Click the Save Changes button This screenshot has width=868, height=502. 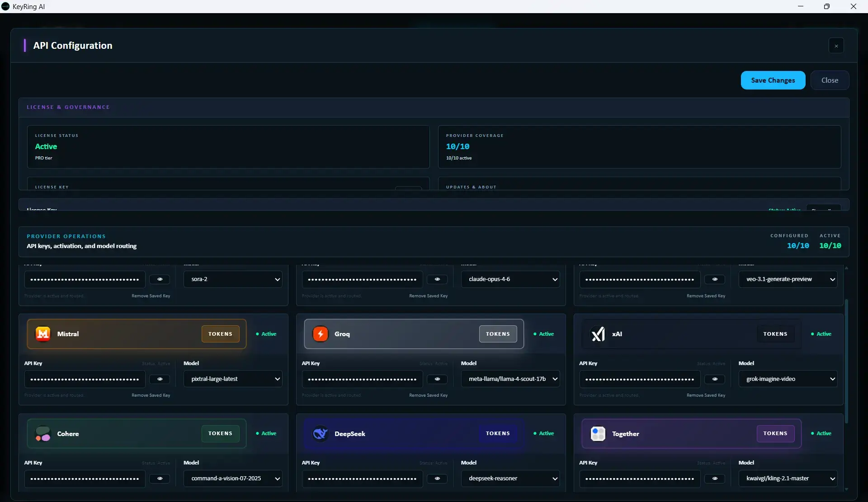click(x=773, y=80)
